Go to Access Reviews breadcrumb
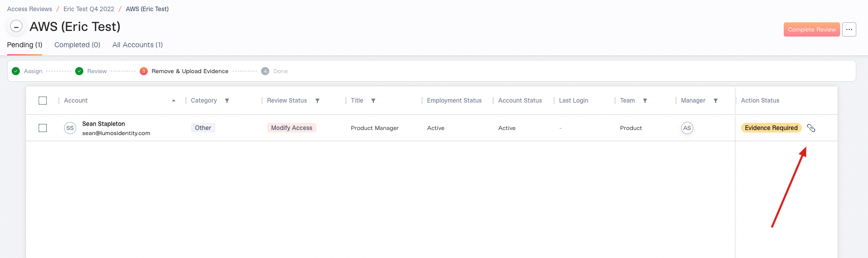This screenshot has height=258, width=868. coord(29,9)
